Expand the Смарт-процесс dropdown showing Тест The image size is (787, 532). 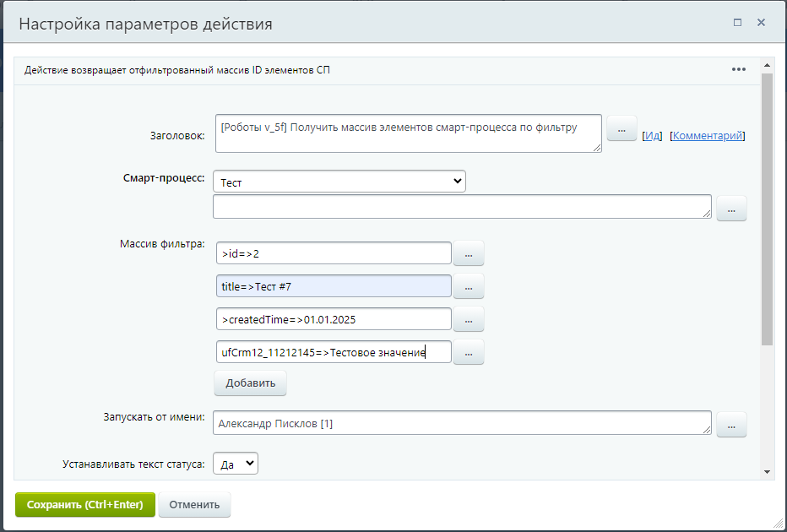point(339,182)
